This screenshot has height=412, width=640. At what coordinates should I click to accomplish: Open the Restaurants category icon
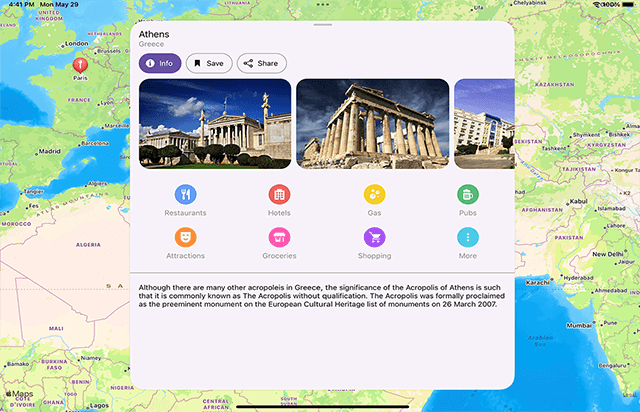pos(185,195)
